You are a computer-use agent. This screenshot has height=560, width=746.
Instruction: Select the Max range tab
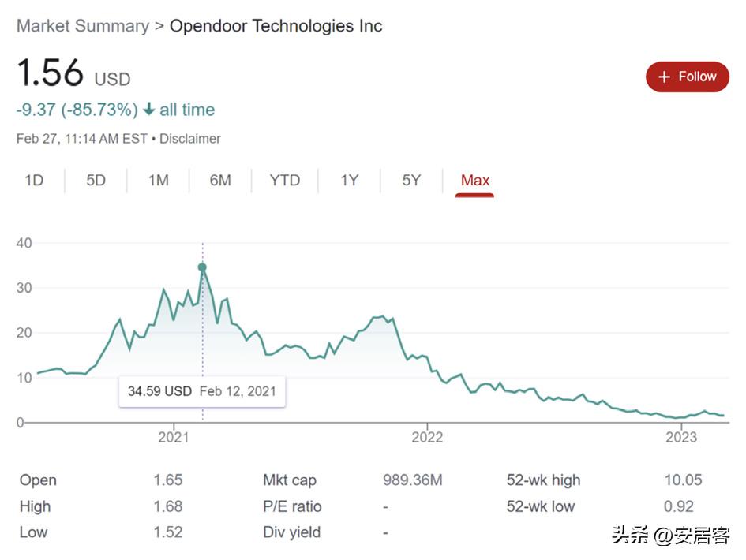click(474, 180)
